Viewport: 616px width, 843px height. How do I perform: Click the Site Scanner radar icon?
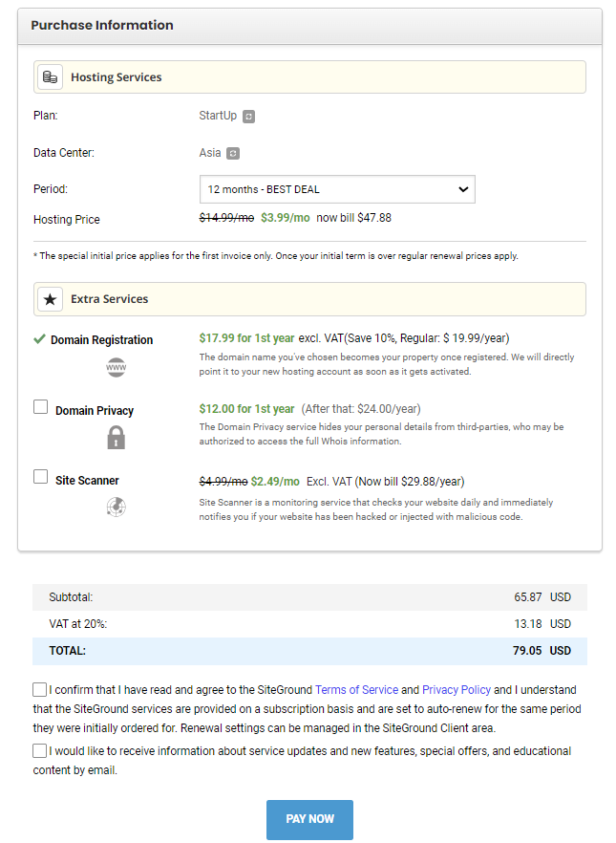tap(117, 507)
